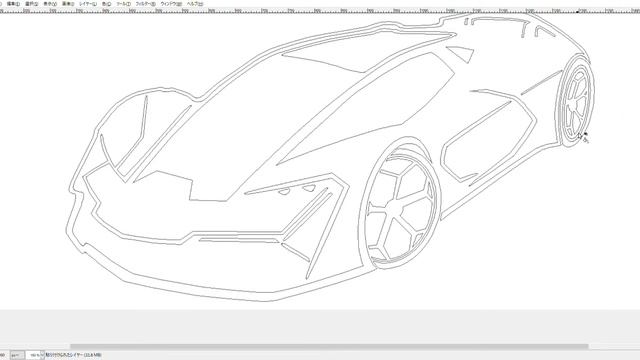Open the ウィンドウ (Windows) menu
This screenshot has height=360, width=640.
pyautogui.click(x=171, y=4)
